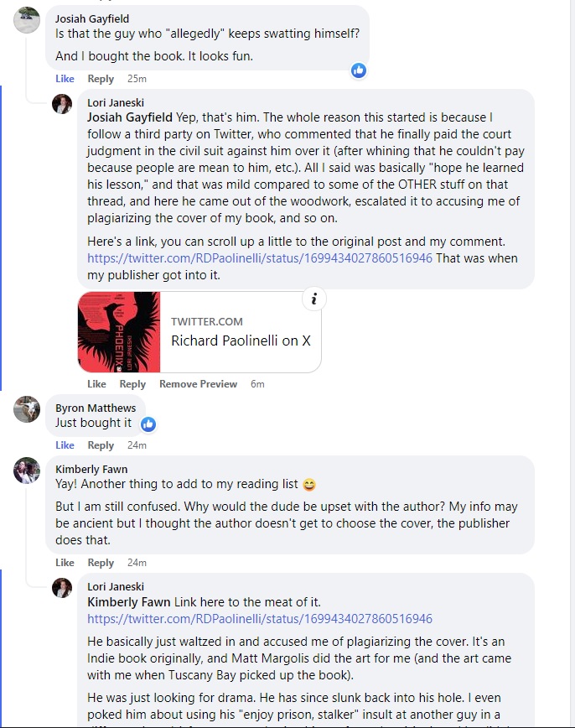Like Kimberly Fawn's comment

[x=65, y=563]
